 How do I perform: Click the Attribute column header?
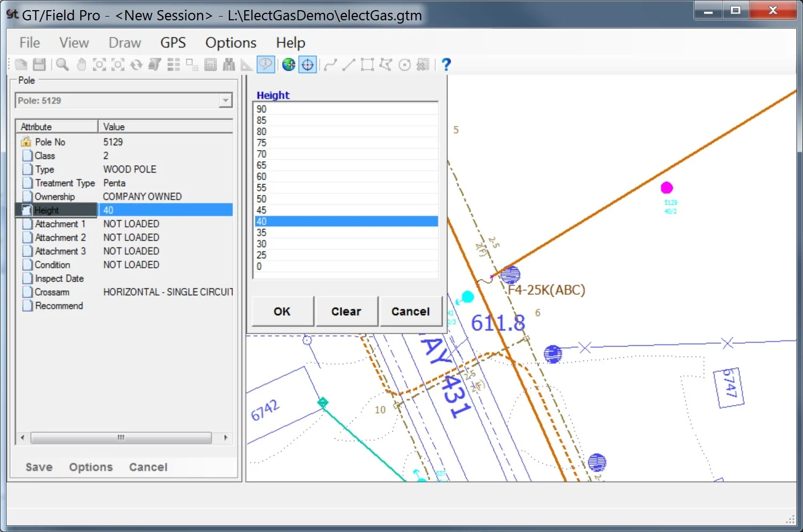57,127
